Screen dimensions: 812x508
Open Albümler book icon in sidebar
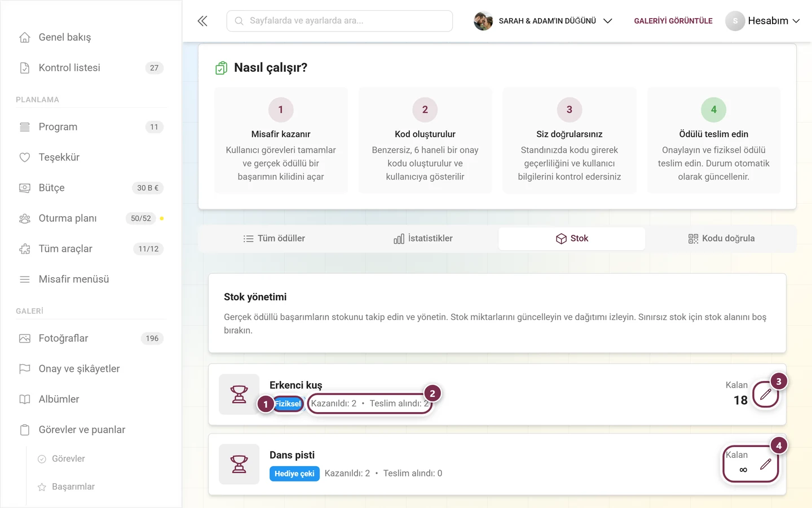[x=25, y=400]
